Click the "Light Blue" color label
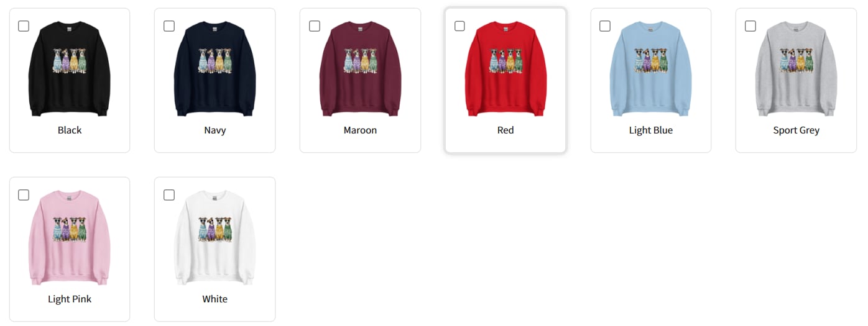The height and width of the screenshot is (326, 868). [x=651, y=130]
